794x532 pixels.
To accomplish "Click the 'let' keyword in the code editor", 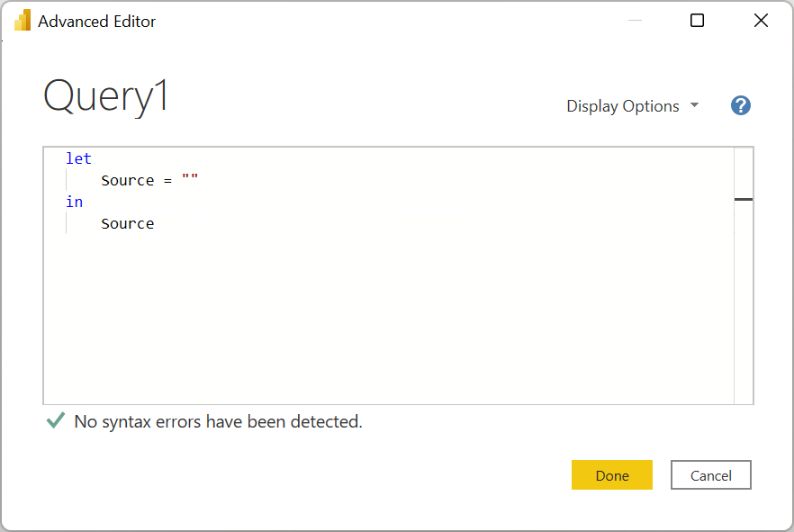I will coord(78,158).
